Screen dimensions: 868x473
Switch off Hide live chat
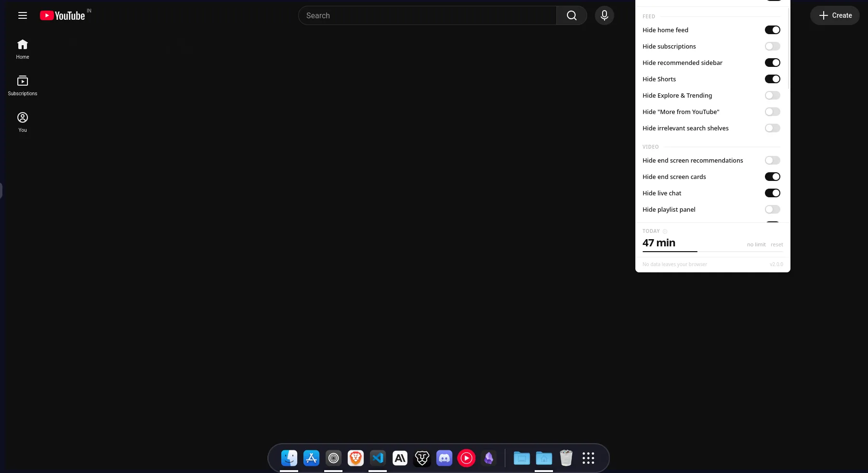pos(772,193)
